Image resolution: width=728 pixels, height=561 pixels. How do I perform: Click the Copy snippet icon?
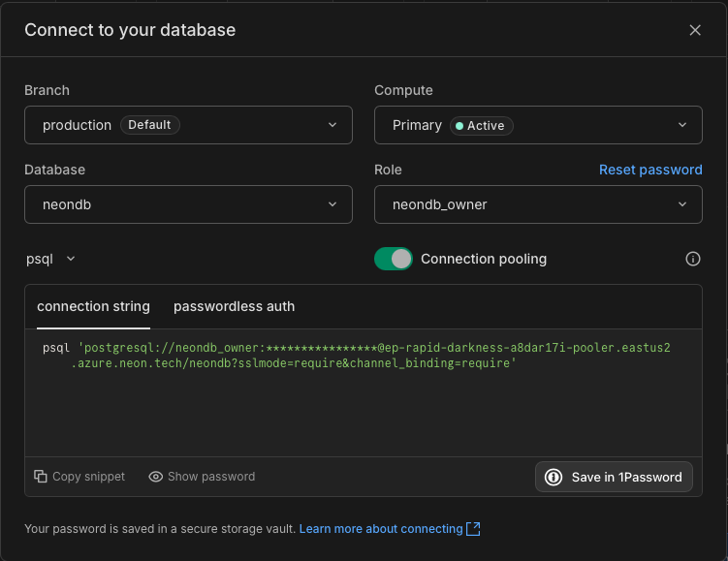click(41, 476)
